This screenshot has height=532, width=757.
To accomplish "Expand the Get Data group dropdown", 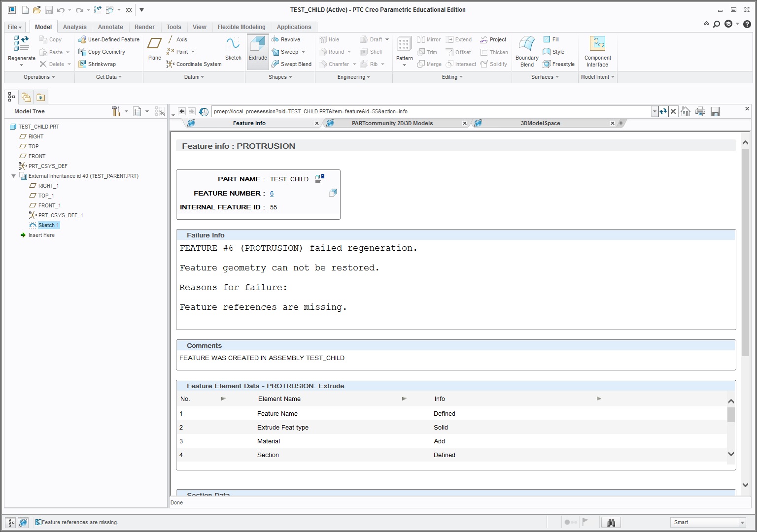I will click(x=109, y=77).
